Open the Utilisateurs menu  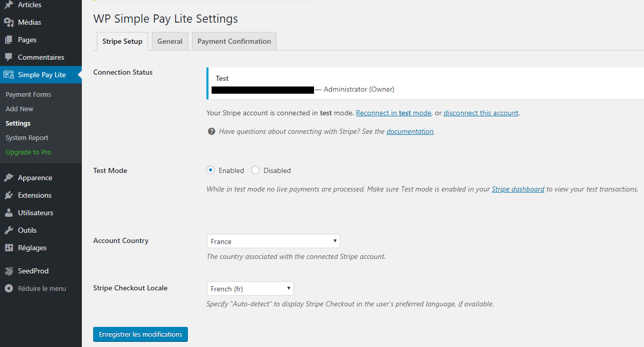pyautogui.click(x=41, y=213)
